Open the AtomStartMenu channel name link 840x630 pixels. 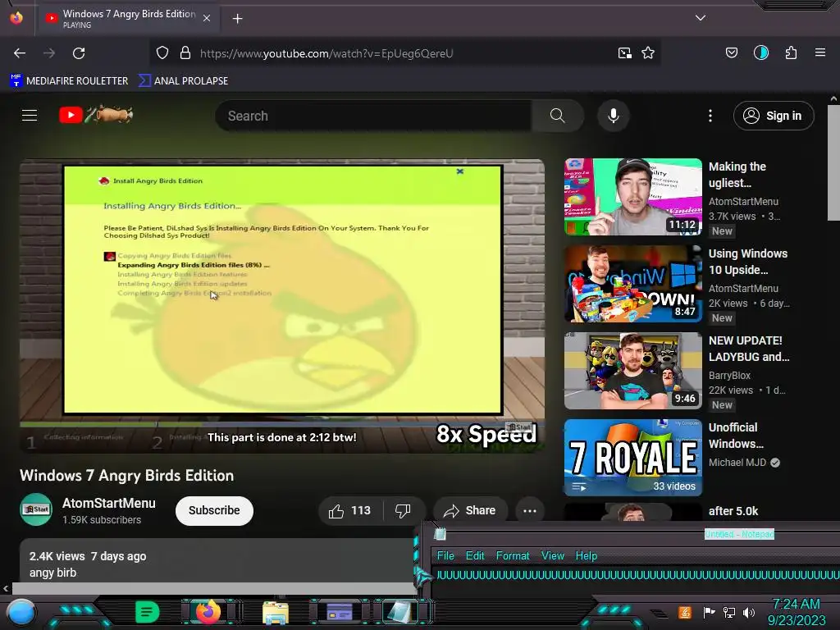point(109,503)
